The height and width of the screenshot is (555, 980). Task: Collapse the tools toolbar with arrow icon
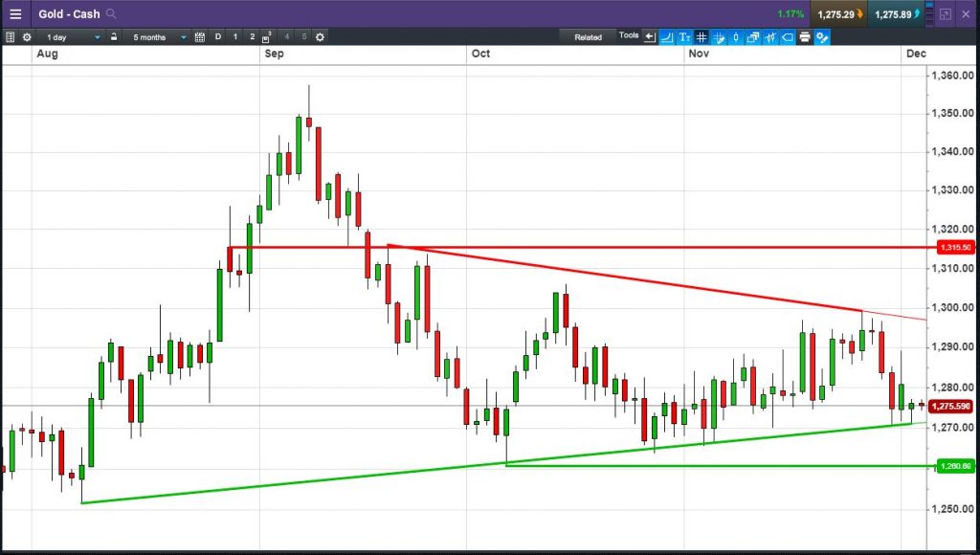650,37
